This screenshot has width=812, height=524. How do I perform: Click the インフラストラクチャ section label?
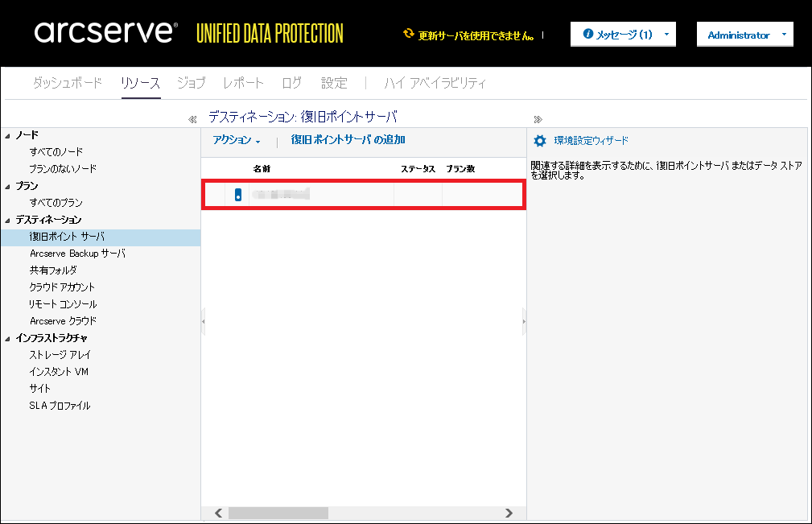(x=52, y=338)
